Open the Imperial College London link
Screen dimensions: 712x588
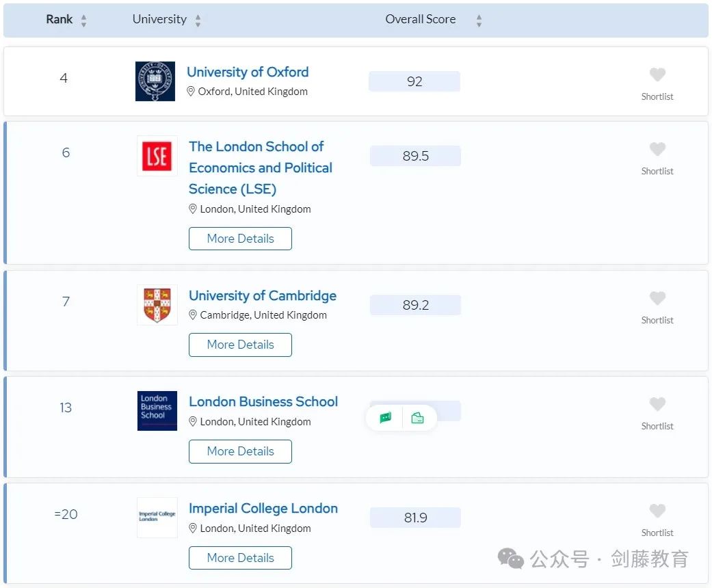tap(263, 508)
